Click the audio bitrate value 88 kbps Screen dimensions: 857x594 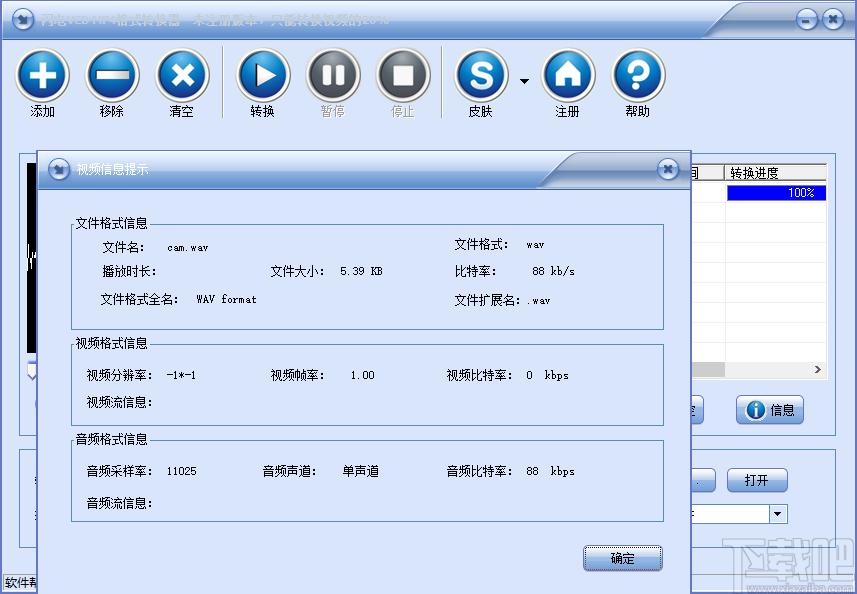(x=550, y=471)
